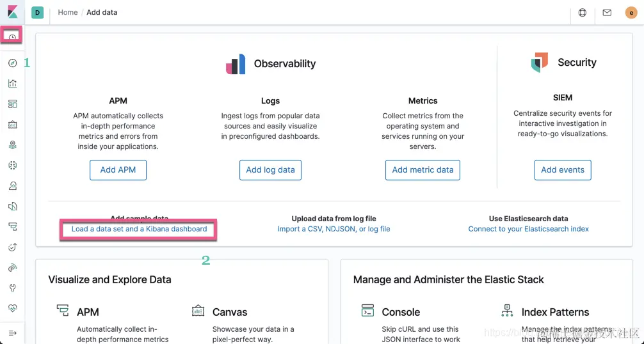Click the Security logo icon
Image resolution: width=644 pixels, height=344 pixels.
click(540, 62)
